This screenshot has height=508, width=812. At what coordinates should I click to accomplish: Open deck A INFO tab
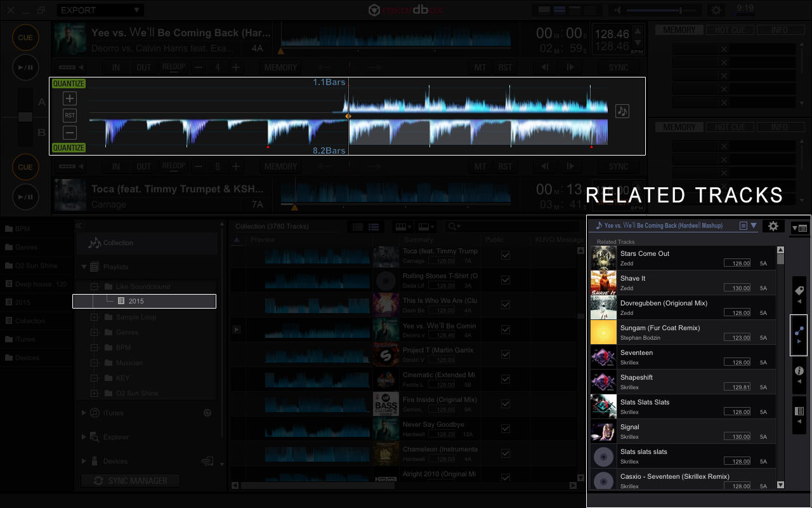click(x=780, y=30)
